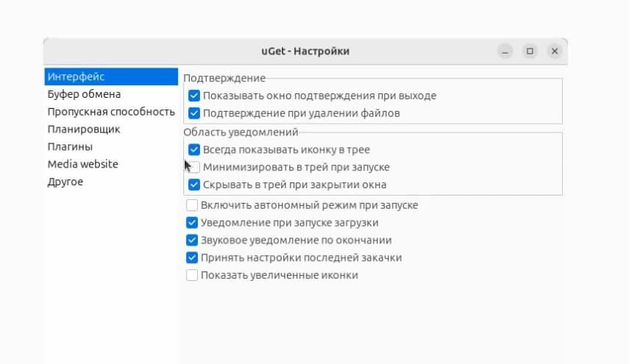629x364 pixels.
Task: Maximize the uGet settings window
Action: [530, 51]
